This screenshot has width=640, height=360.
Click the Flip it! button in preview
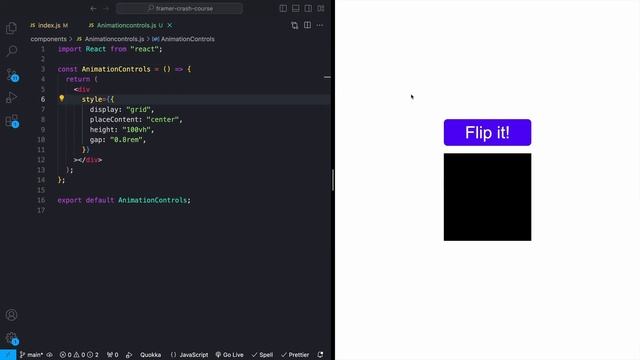click(x=487, y=133)
